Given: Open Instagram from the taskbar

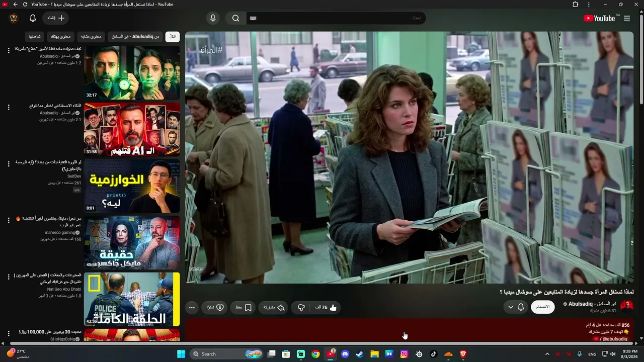Looking at the screenshot, I should [404, 354].
